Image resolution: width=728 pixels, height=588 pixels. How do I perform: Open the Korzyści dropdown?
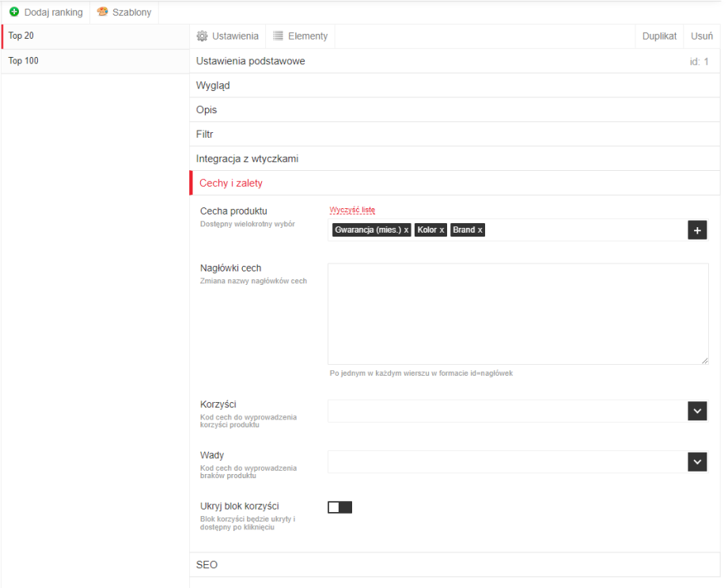[696, 411]
